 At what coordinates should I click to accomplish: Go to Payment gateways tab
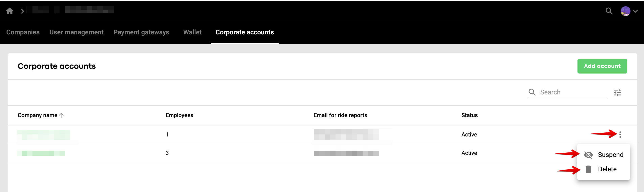pos(141,32)
